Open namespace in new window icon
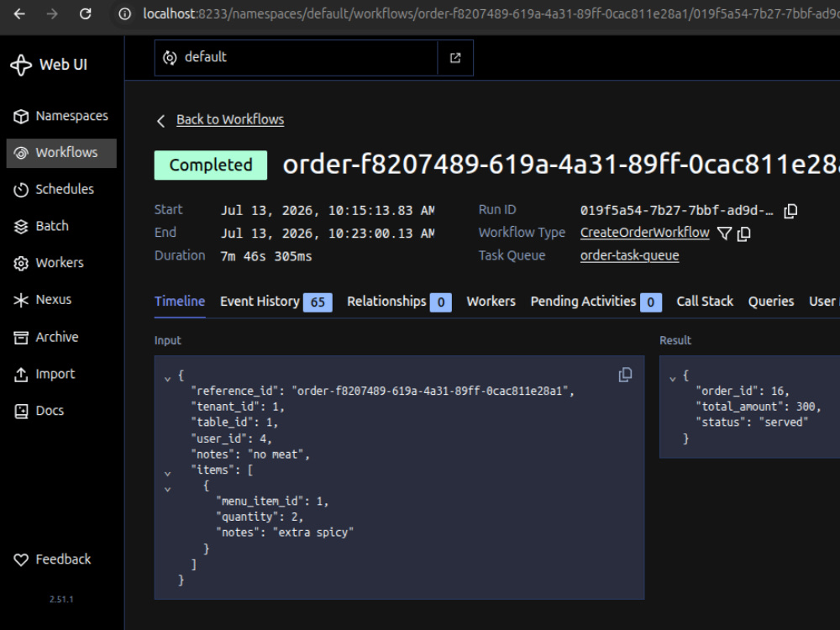The image size is (840, 630). [x=455, y=57]
